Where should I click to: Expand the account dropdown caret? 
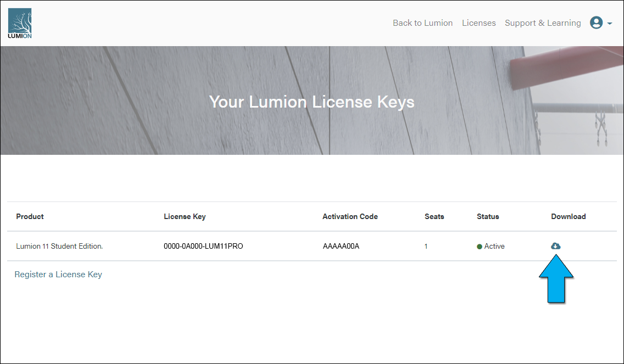coord(610,23)
